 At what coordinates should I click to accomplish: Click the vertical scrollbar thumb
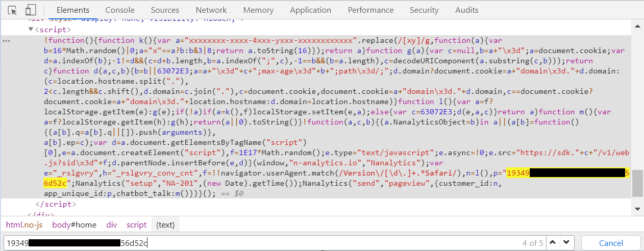[x=637, y=184]
